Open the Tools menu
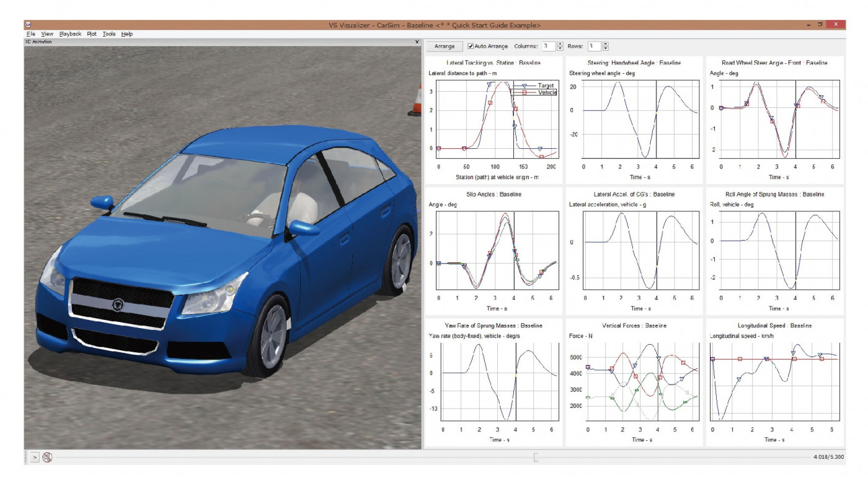This screenshot has height=483, width=868. click(109, 34)
